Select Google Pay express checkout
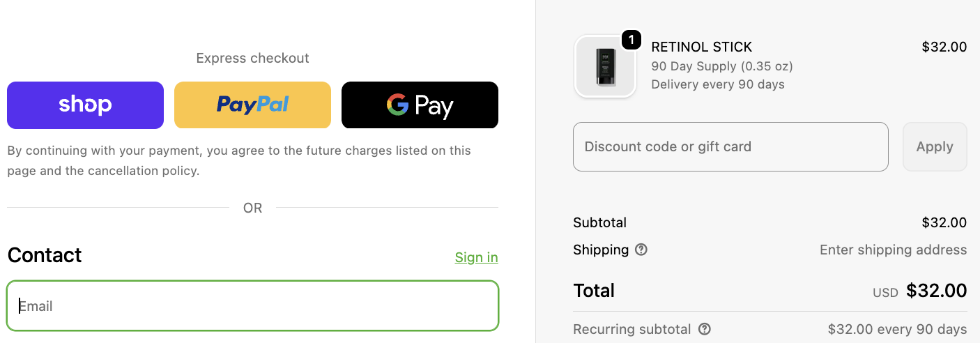The height and width of the screenshot is (343, 980). pyautogui.click(x=420, y=105)
